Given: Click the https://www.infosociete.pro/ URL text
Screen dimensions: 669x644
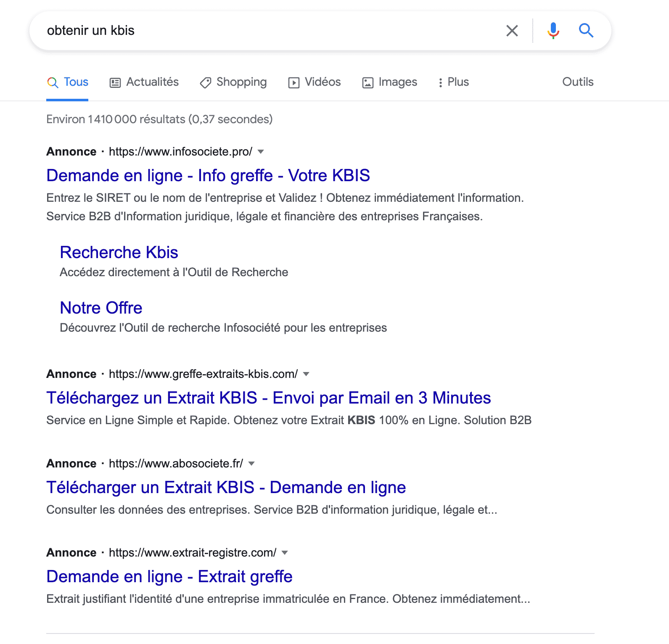Looking at the screenshot, I should 181,152.
